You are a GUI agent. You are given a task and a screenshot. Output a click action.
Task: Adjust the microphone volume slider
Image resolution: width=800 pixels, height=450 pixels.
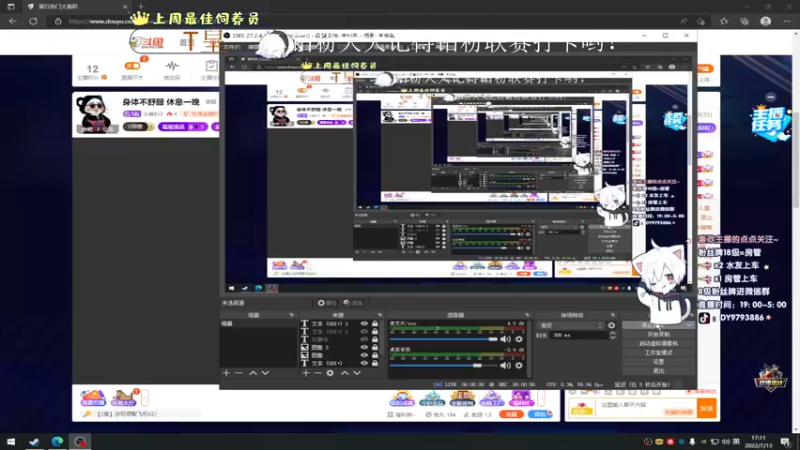[x=443, y=339]
